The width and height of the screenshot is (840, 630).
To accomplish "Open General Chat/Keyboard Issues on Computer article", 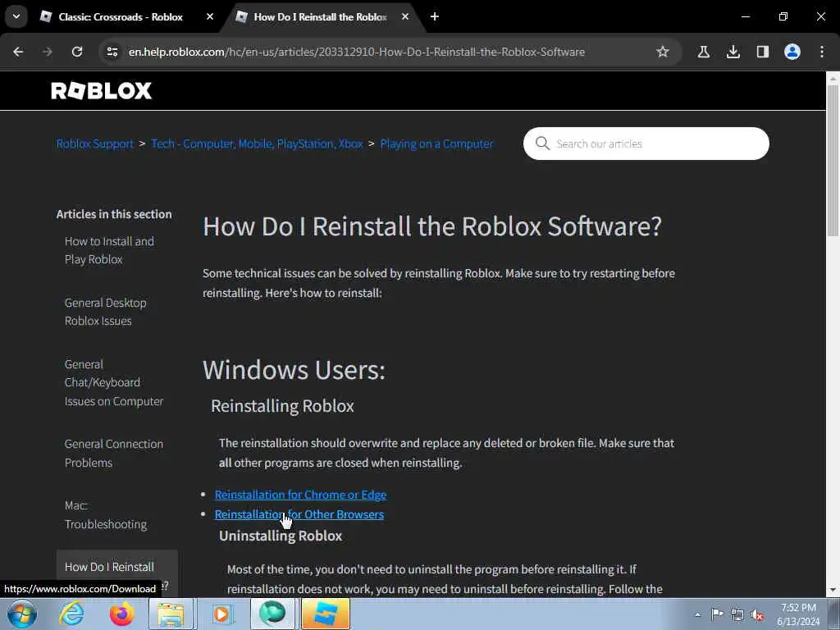I will tap(113, 382).
